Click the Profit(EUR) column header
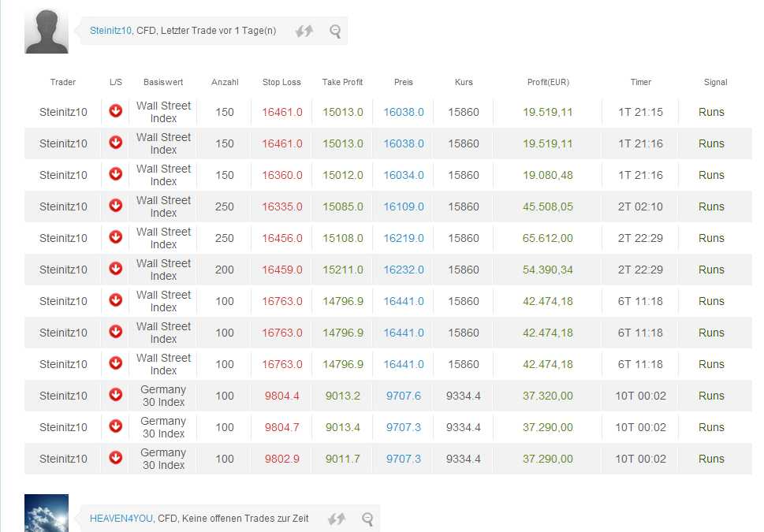The width and height of the screenshot is (764, 532). pos(548,82)
